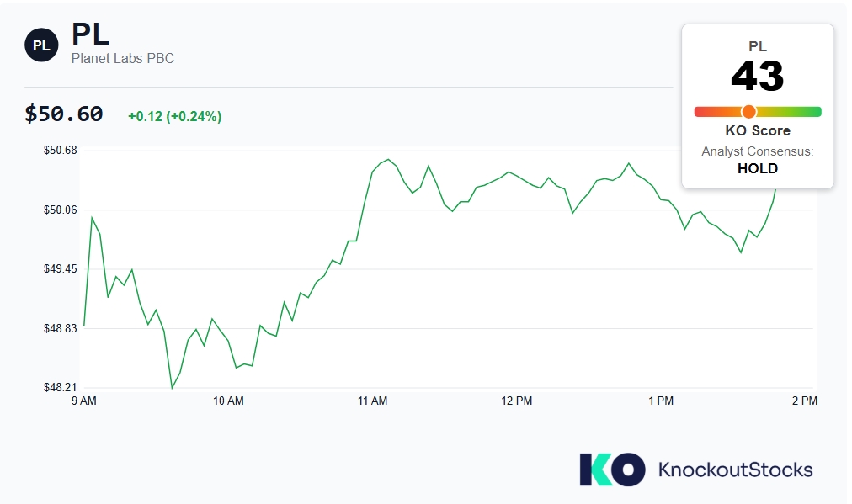The width and height of the screenshot is (852, 504).
Task: Click the 10 AM time axis label
Action: click(228, 401)
